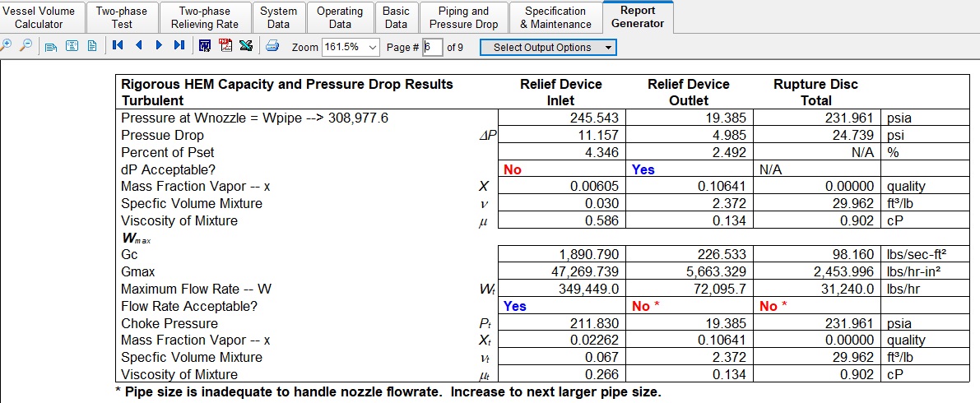Viewport: 980px width, 403px height.
Task: Go to the first report page
Action: (118, 45)
